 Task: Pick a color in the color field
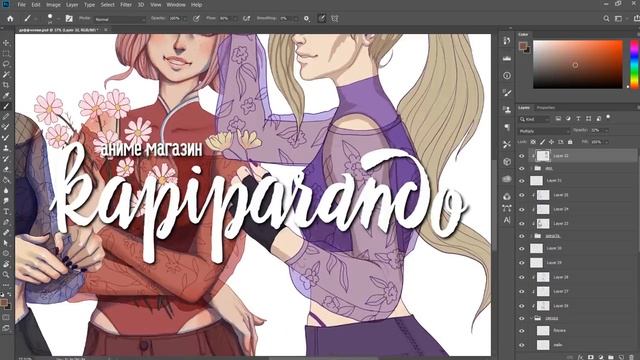pyautogui.click(x=578, y=64)
